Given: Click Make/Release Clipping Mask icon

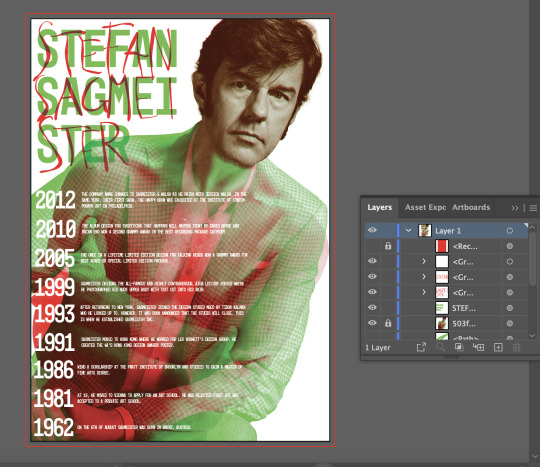Looking at the screenshot, I should coord(459,347).
